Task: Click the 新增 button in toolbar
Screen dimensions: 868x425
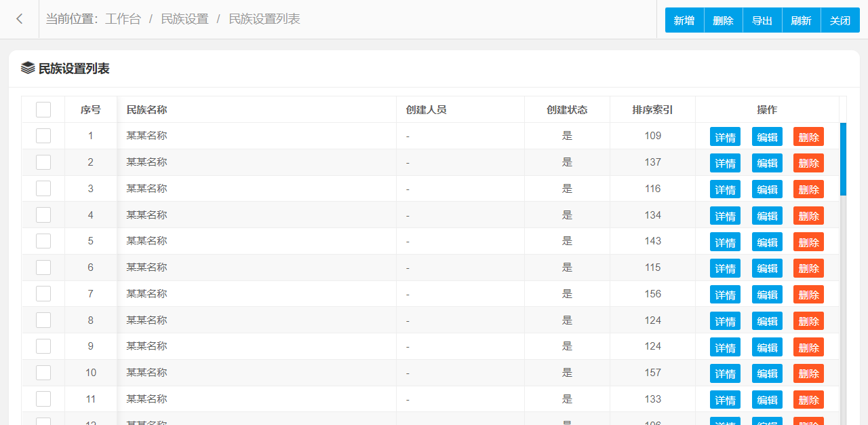Action: (684, 20)
